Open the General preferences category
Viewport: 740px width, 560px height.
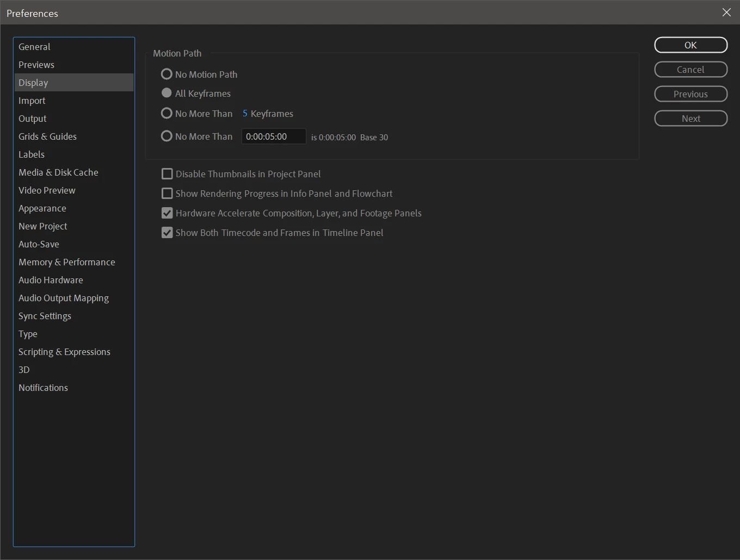pos(73,47)
